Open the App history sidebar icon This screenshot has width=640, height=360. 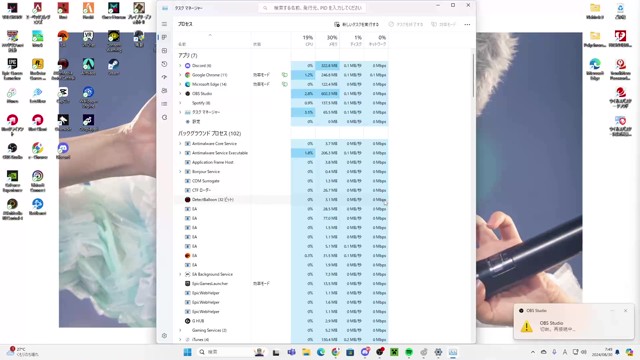(164, 64)
